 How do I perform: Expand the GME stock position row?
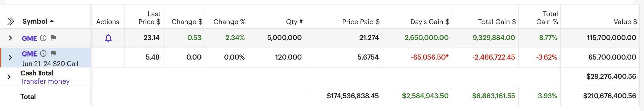(x=10, y=38)
